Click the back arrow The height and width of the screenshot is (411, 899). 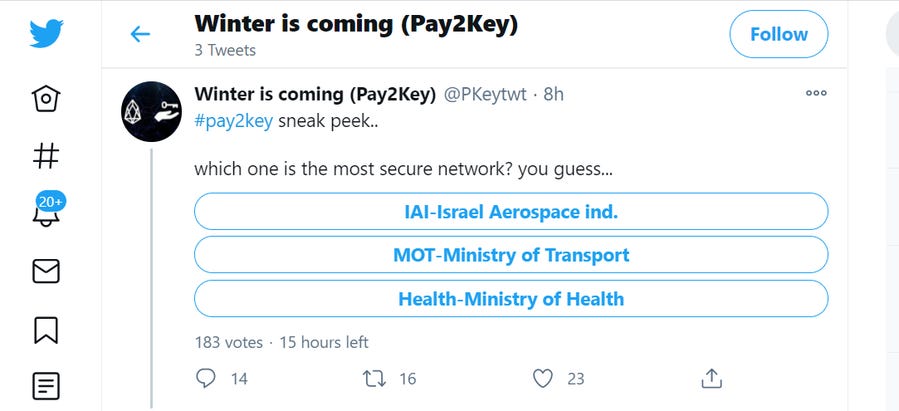(x=140, y=34)
